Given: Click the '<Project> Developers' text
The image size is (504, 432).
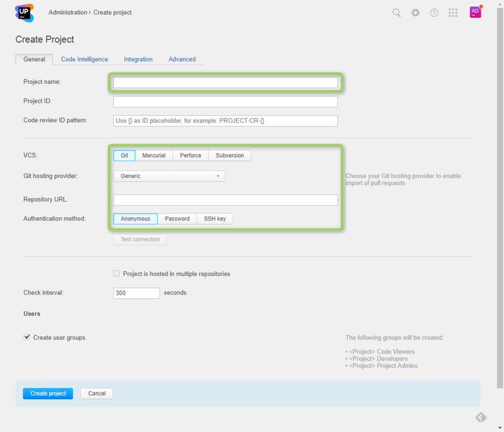Looking at the screenshot, I should coord(378,359).
